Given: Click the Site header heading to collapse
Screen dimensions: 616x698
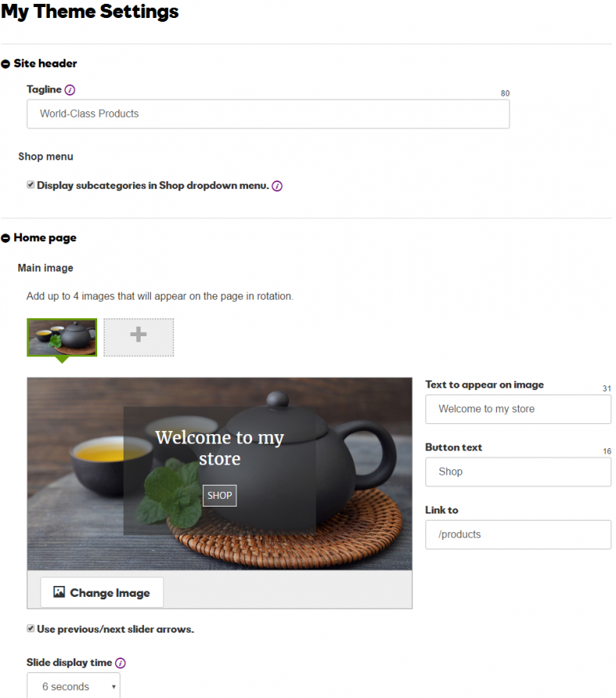Looking at the screenshot, I should click(x=45, y=64).
